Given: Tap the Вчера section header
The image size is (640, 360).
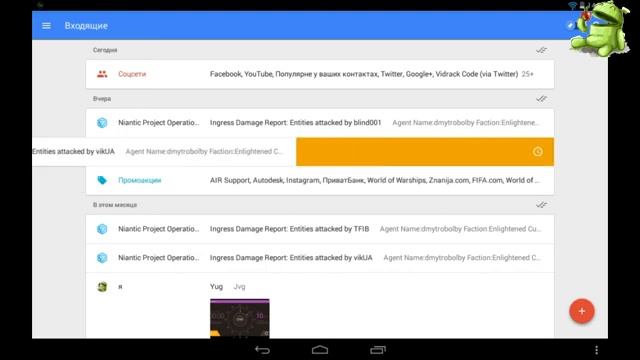Looking at the screenshot, I should coord(102,99).
